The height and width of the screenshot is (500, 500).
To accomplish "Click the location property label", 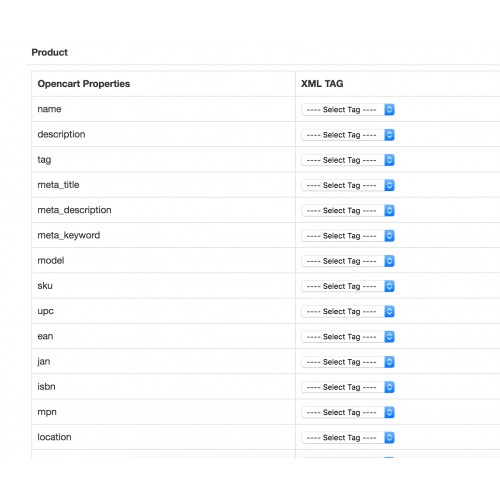I will pyautogui.click(x=54, y=437).
